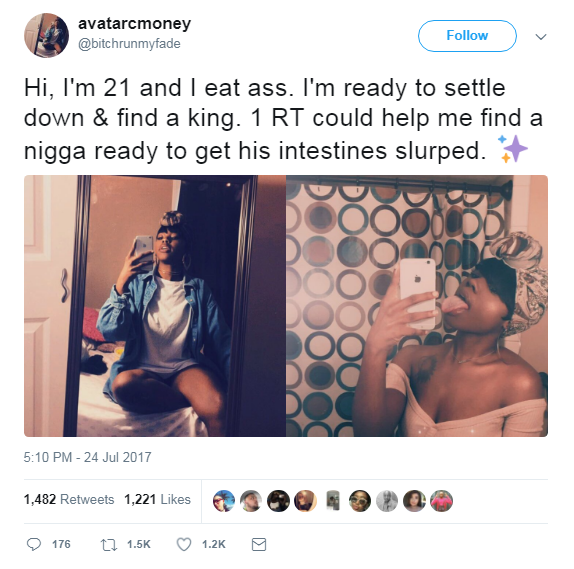Open tweet options chevron dropdown
This screenshot has width=574, height=569.
pyautogui.click(x=541, y=37)
